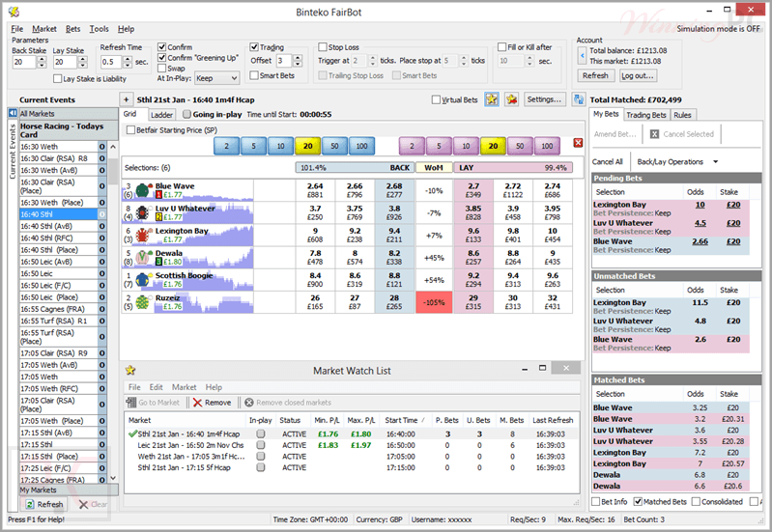This screenshot has height=532, width=772.
Task: Click the Log out button
Action: coord(637,75)
